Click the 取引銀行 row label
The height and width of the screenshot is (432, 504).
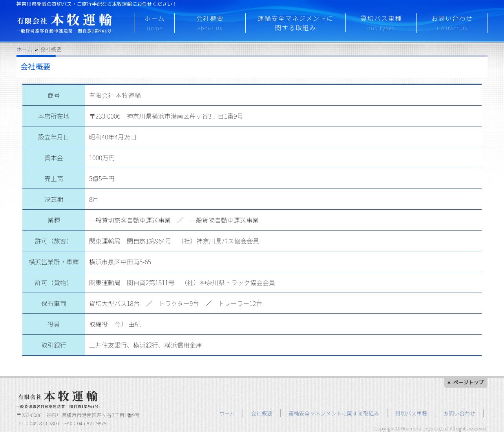pyautogui.click(x=54, y=345)
